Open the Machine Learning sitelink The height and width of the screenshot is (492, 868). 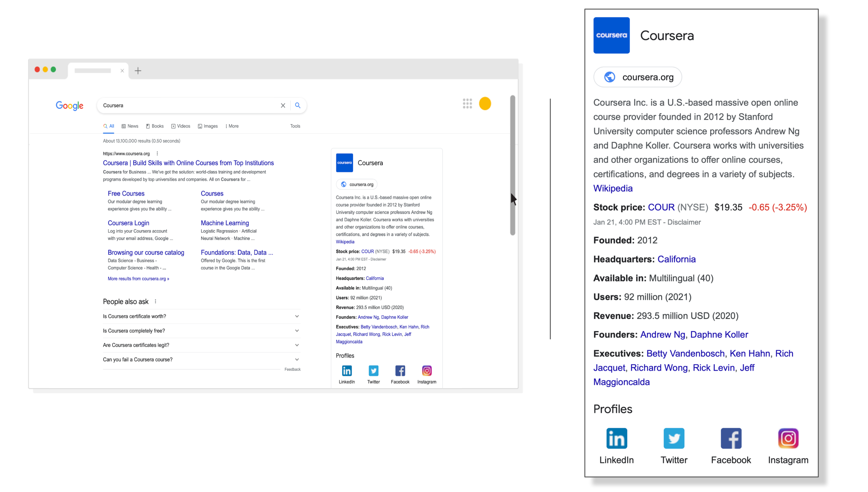[225, 223]
